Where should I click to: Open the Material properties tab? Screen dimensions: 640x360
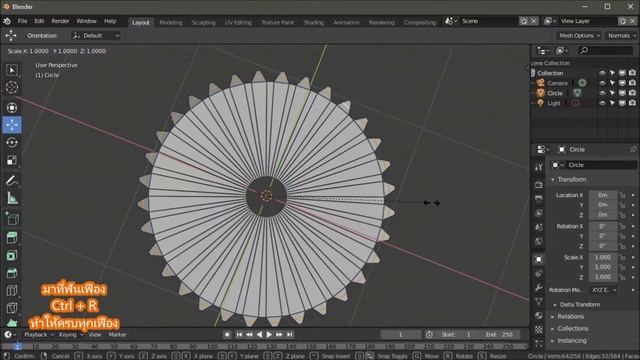(x=539, y=316)
